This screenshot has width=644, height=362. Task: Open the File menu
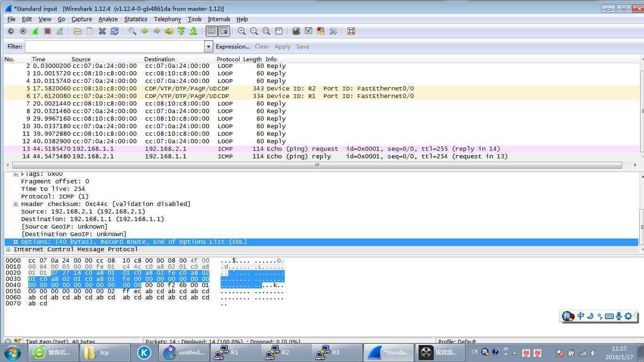(x=12, y=19)
